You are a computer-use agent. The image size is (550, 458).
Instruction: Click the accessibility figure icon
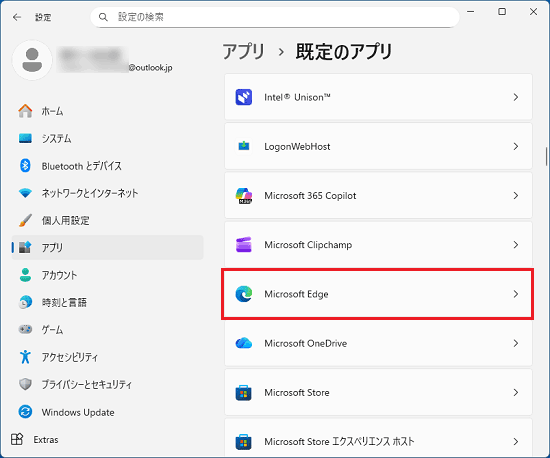25,357
